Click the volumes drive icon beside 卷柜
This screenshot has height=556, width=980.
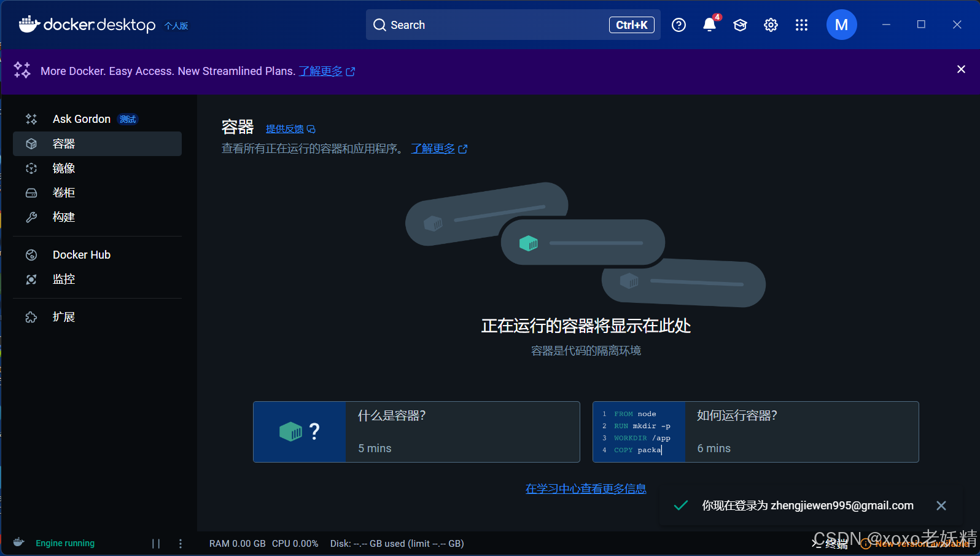pyautogui.click(x=31, y=193)
